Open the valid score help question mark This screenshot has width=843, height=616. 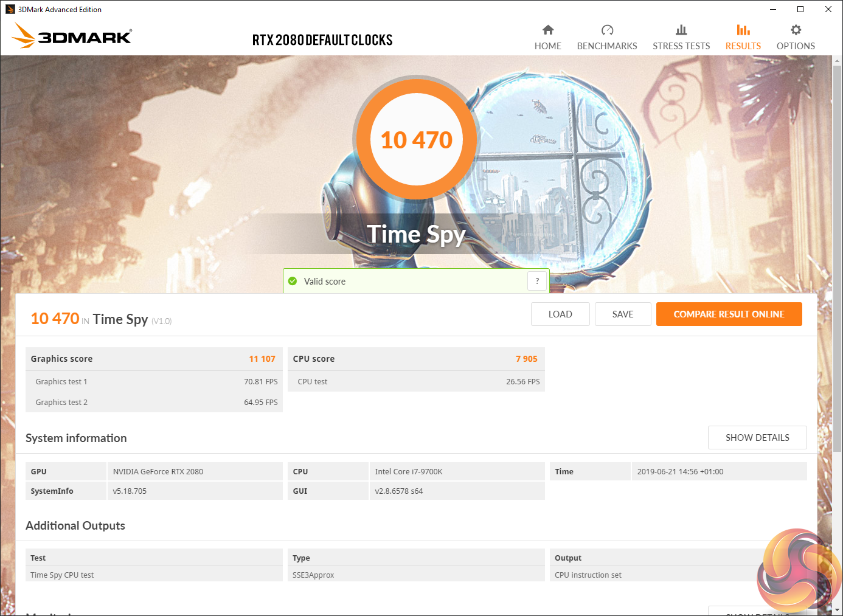pos(537,281)
